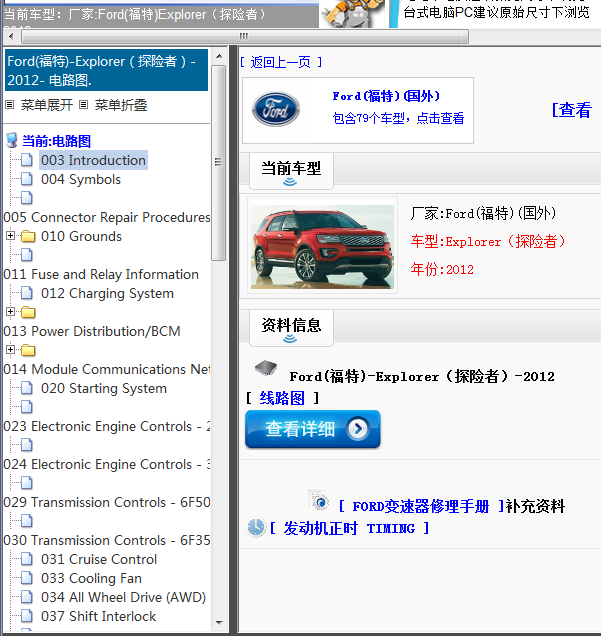601x636 pixels.
Task: Click the 资料信息 tab header
Action: click(x=291, y=328)
